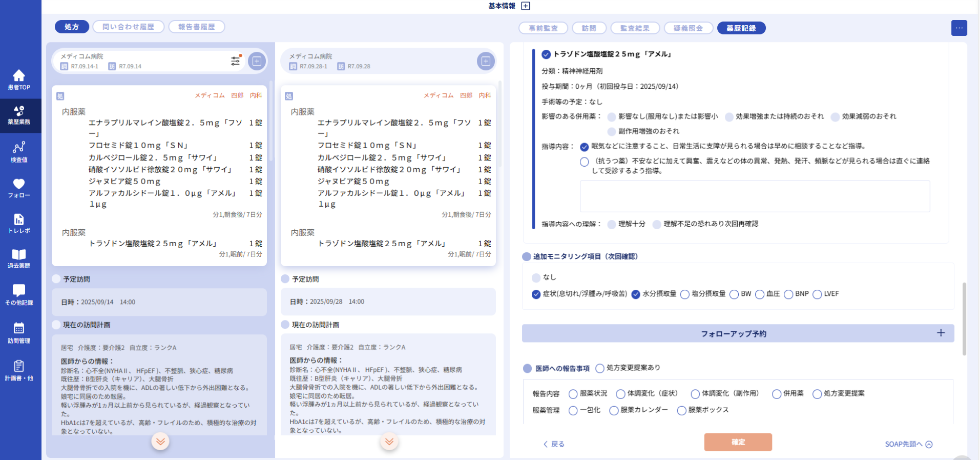
Task: Uncheck 水分摂取量 monitoring checkbox
Action: (x=636, y=294)
